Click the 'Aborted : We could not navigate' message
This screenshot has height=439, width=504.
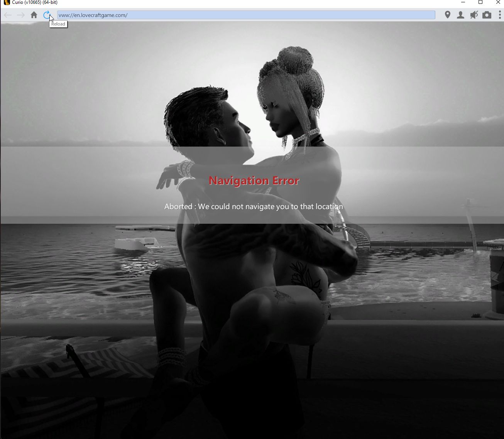254,207
